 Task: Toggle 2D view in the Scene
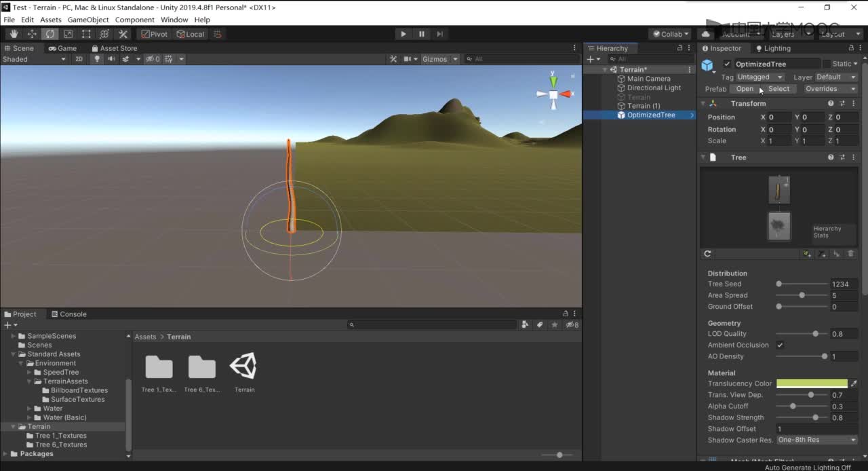[x=79, y=59]
